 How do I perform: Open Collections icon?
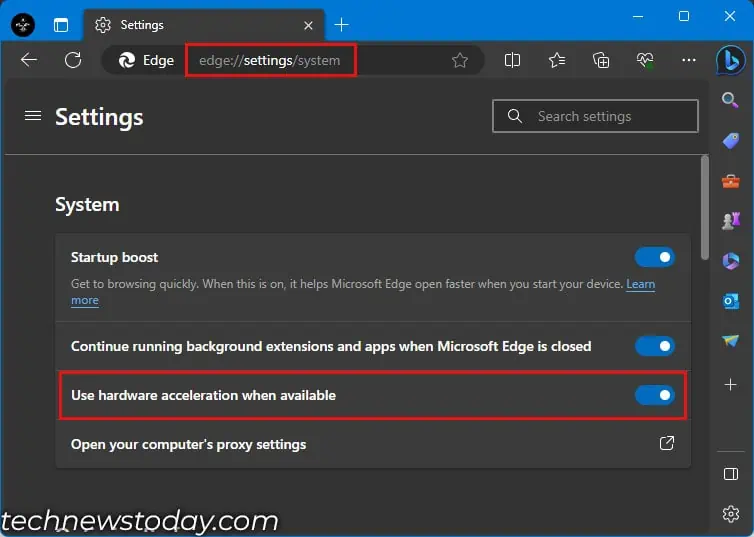click(601, 60)
